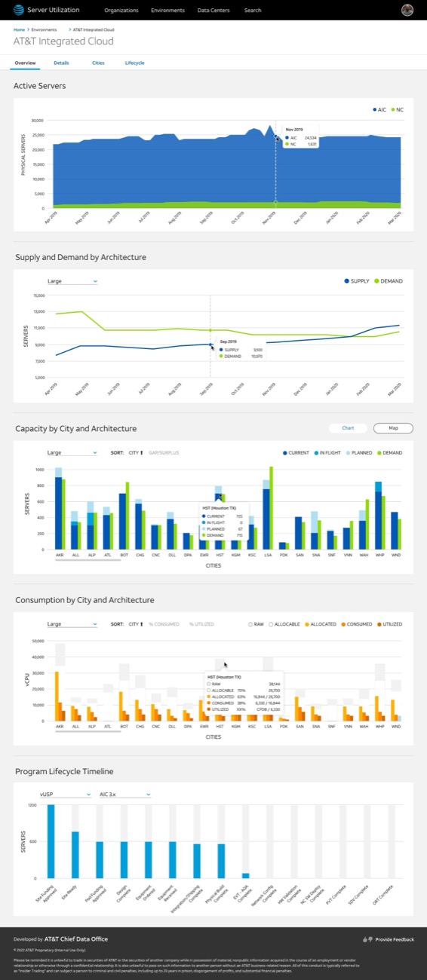Expand the AIC 3.x dropdown
The height and width of the screenshot is (980, 427).
125,794
